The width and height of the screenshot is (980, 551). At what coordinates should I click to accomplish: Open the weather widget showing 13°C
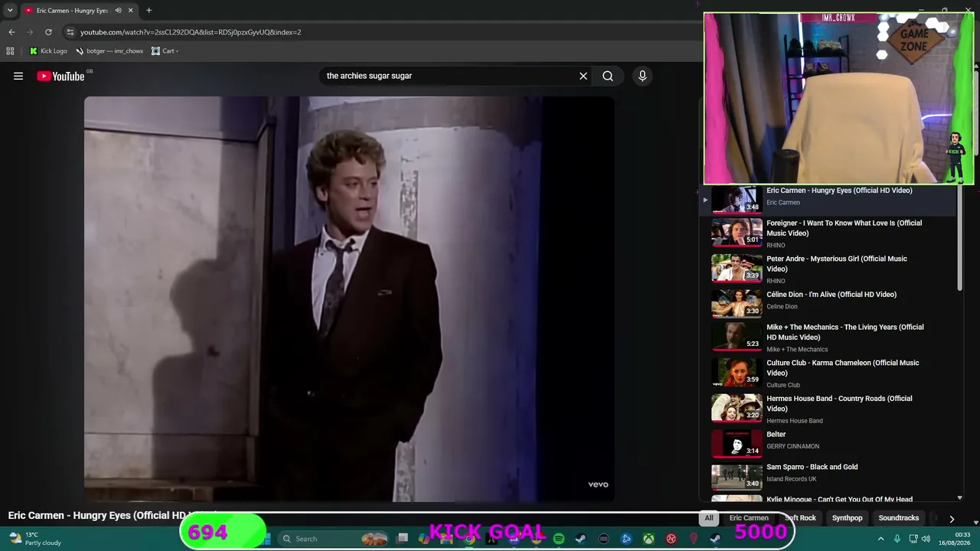35,539
